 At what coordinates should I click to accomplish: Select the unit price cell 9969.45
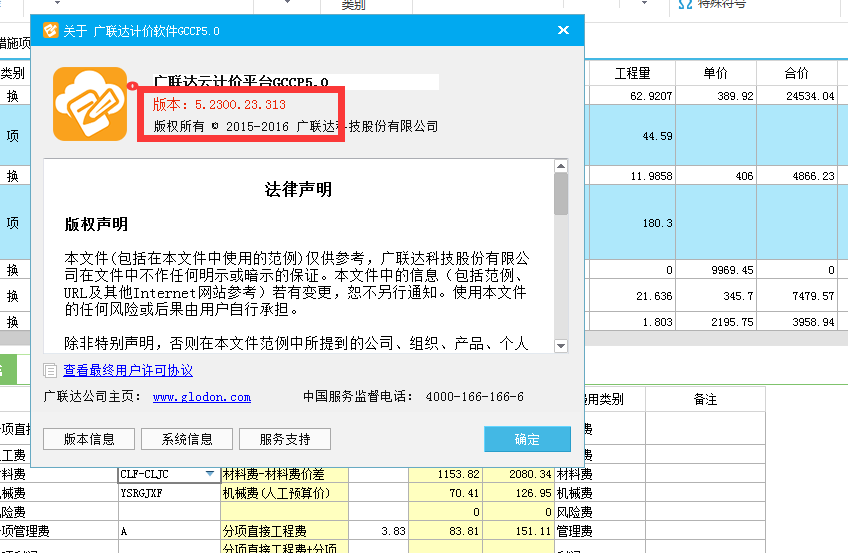tap(716, 270)
